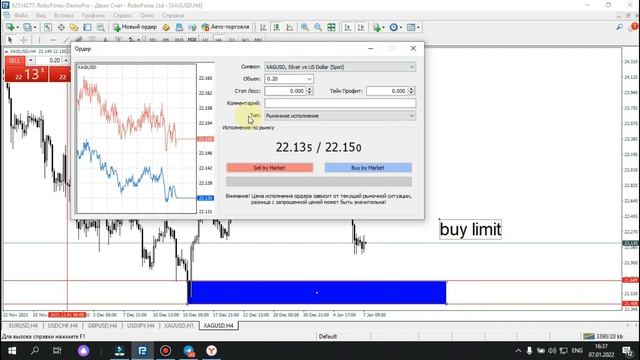Switch to H4 timeframe button
The height and width of the screenshot is (360, 640).
pyautogui.click(x=218, y=40)
